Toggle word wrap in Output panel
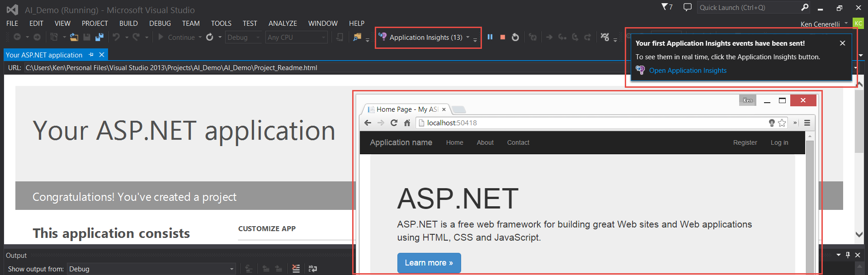The image size is (868, 275). tap(313, 269)
